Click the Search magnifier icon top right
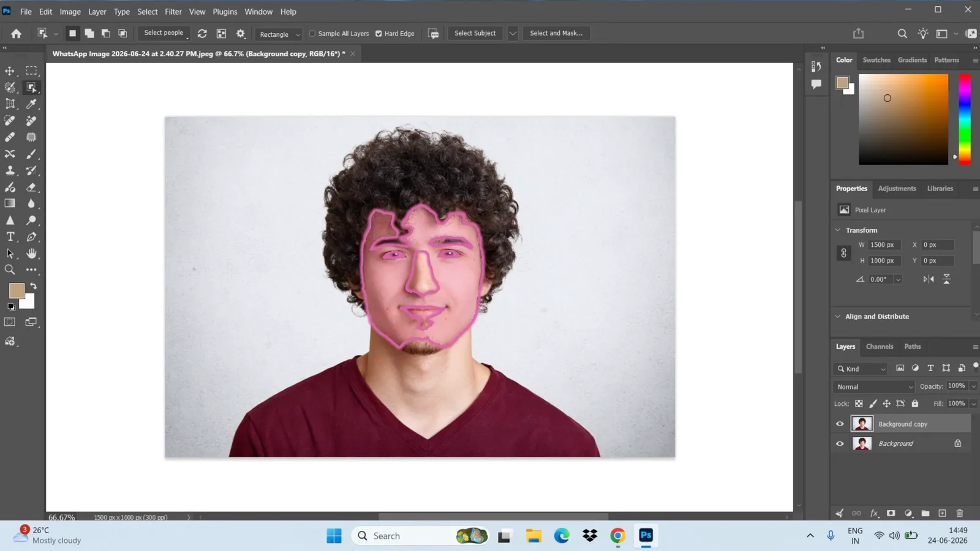Viewport: 980px width, 551px height. 902,34
